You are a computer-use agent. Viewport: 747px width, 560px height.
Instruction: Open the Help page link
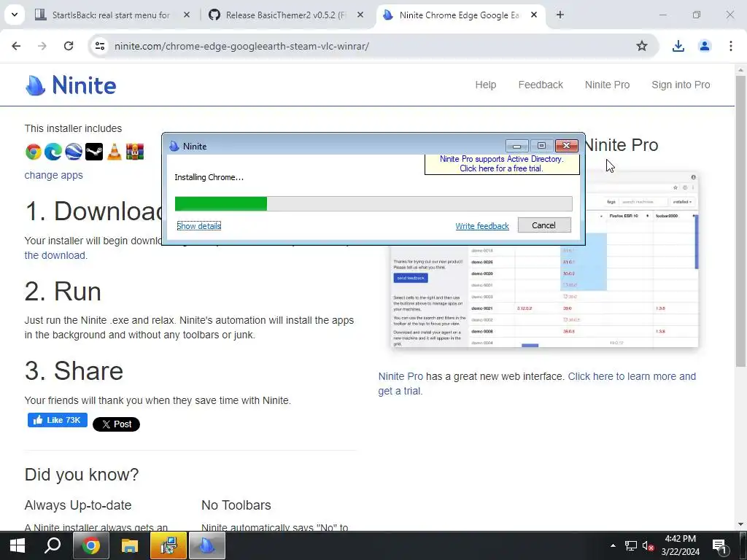pyautogui.click(x=485, y=85)
